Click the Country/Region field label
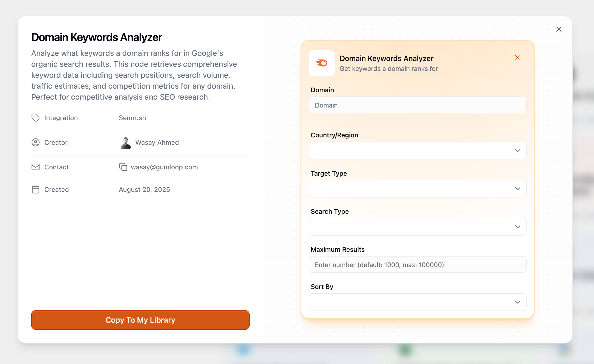The image size is (594, 364). [x=335, y=135]
